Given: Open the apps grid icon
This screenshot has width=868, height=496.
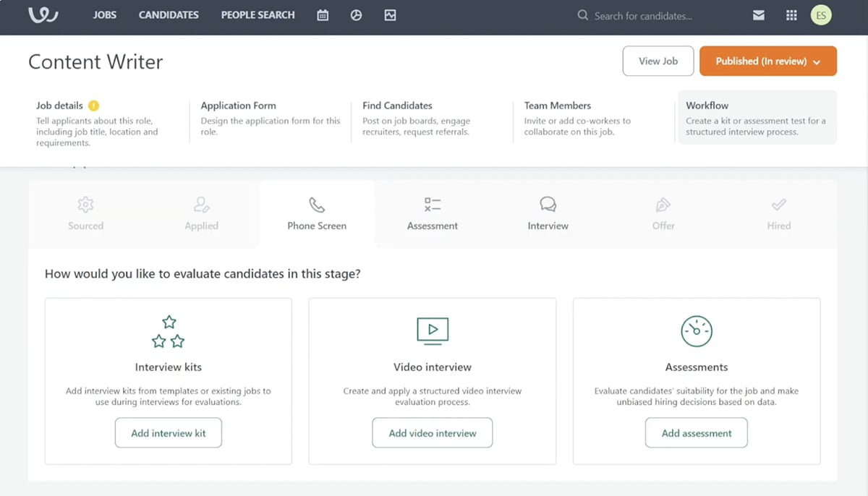Looking at the screenshot, I should pyautogui.click(x=791, y=14).
